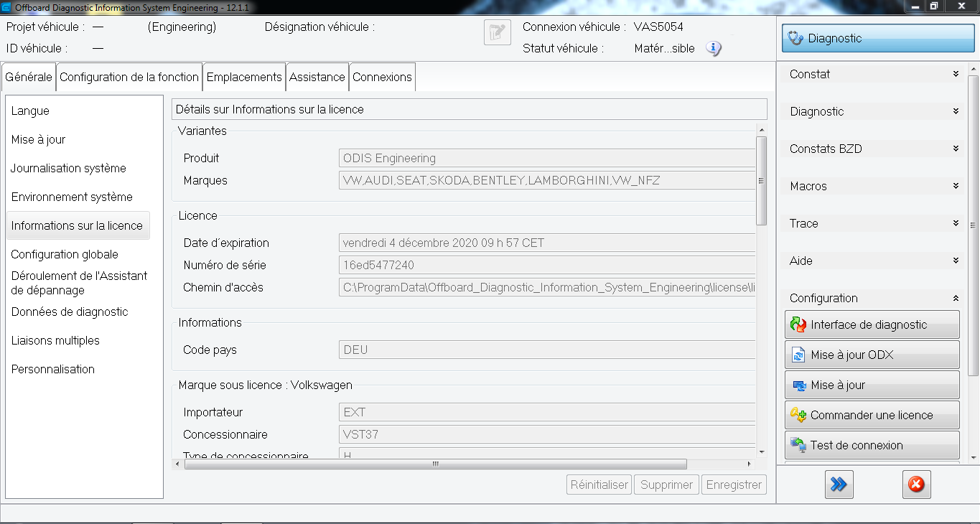The width and height of the screenshot is (980, 524).
Task: Click the Commander une licence button label
Action: click(872, 415)
